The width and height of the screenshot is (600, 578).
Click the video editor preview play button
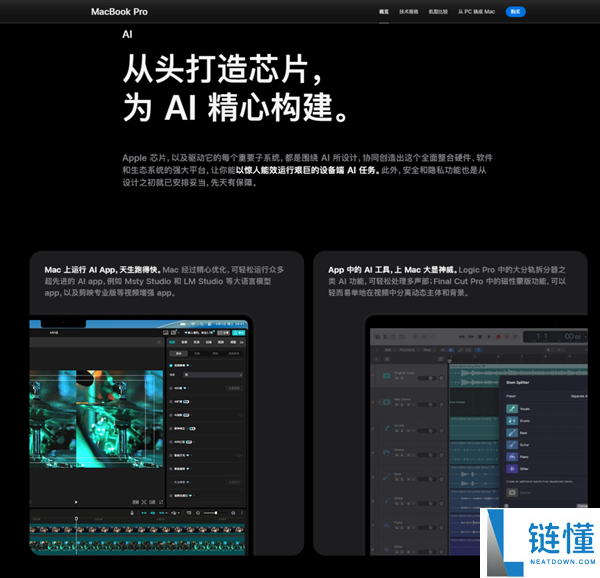[76, 502]
